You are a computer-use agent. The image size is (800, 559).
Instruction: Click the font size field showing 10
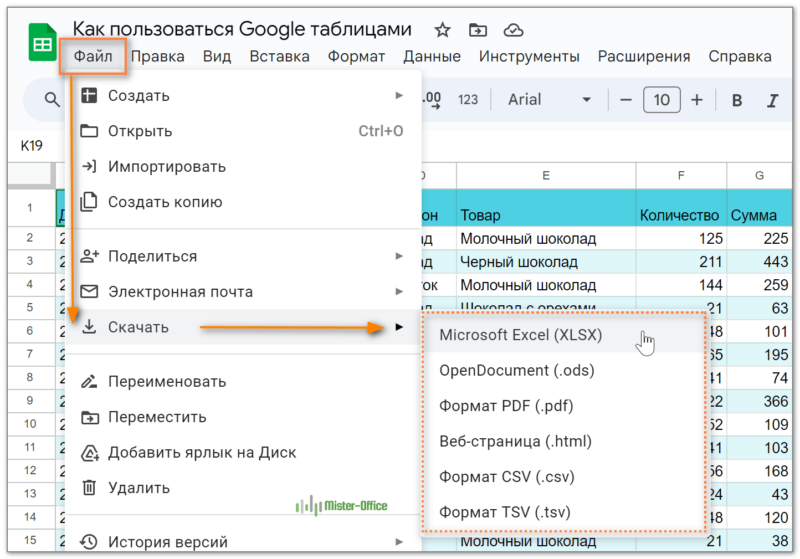click(662, 100)
